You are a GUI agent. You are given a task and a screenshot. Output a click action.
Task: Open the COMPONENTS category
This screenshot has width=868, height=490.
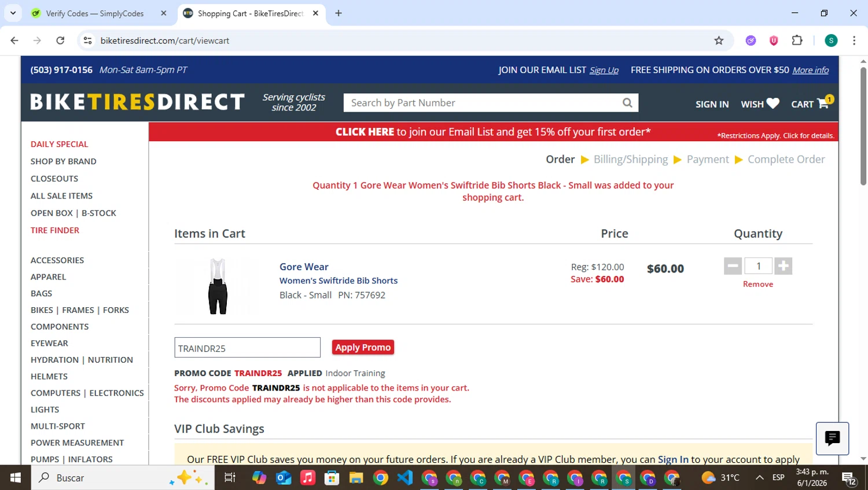(60, 327)
